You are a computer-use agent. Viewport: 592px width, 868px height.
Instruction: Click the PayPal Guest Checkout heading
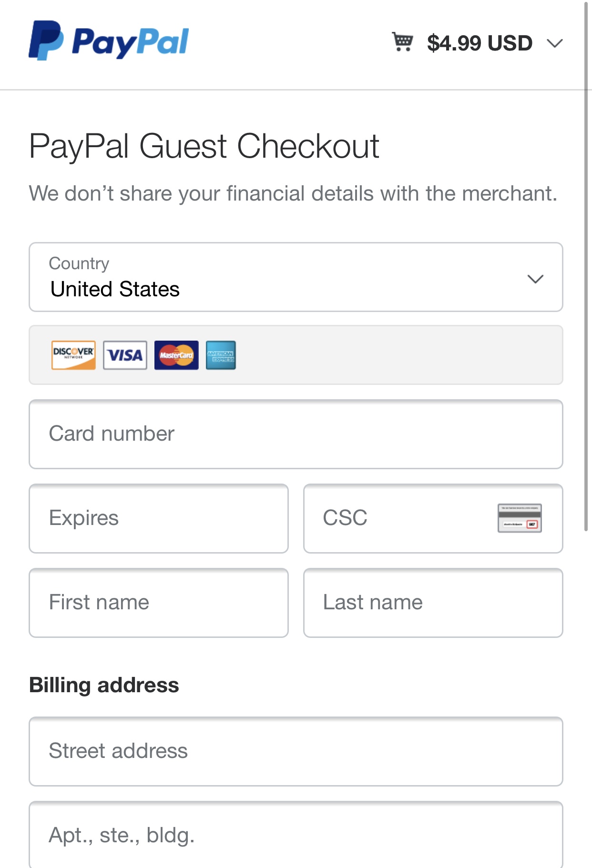(x=204, y=146)
